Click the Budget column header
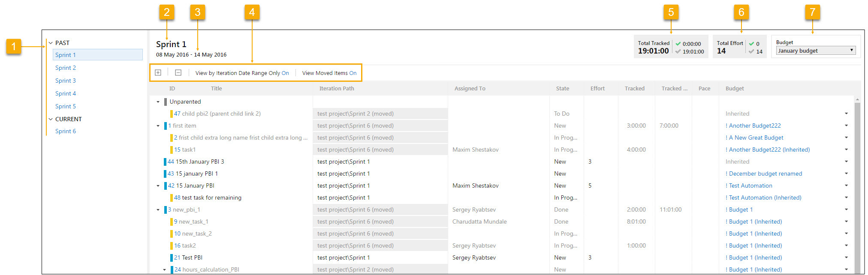The image size is (868, 275). click(x=735, y=89)
